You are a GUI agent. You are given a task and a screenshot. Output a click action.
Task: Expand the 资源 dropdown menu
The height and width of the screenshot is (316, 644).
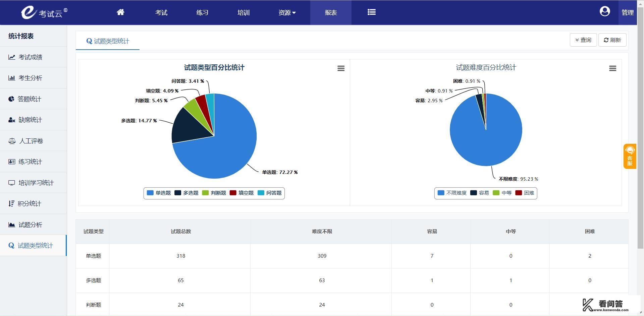287,12
